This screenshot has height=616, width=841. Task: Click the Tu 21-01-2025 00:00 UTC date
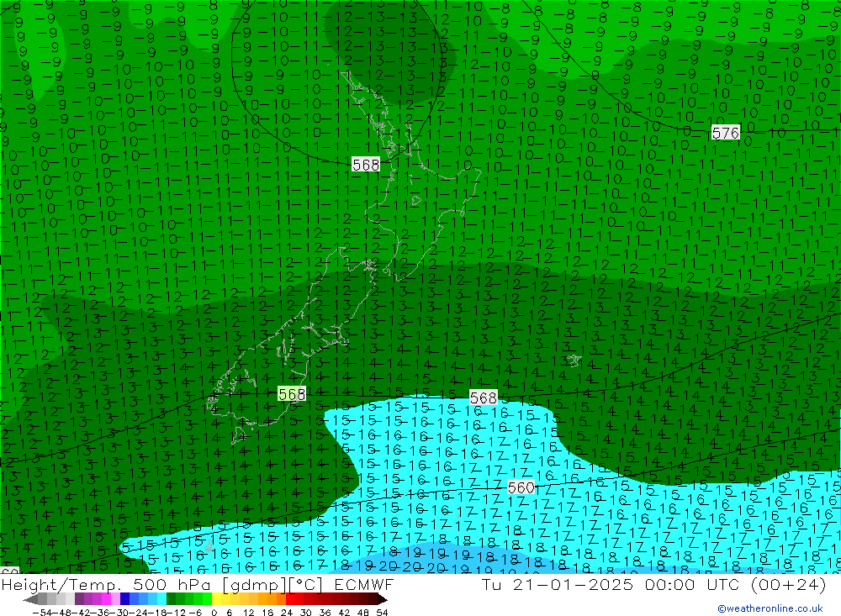pyautogui.click(x=612, y=584)
